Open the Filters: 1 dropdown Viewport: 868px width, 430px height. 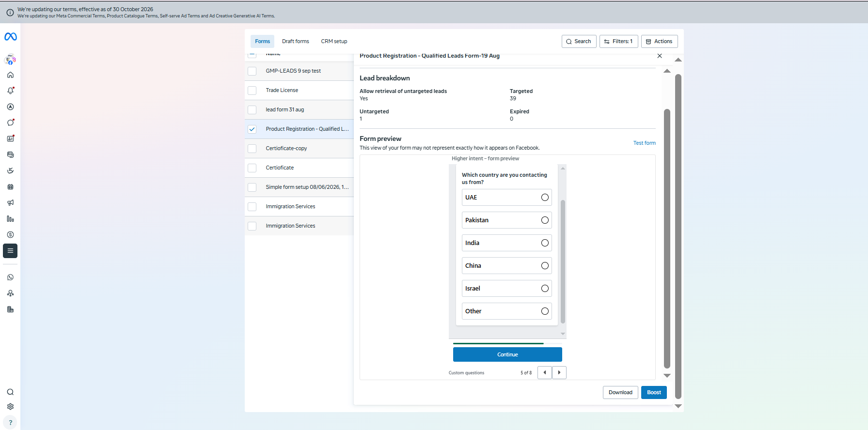click(618, 42)
